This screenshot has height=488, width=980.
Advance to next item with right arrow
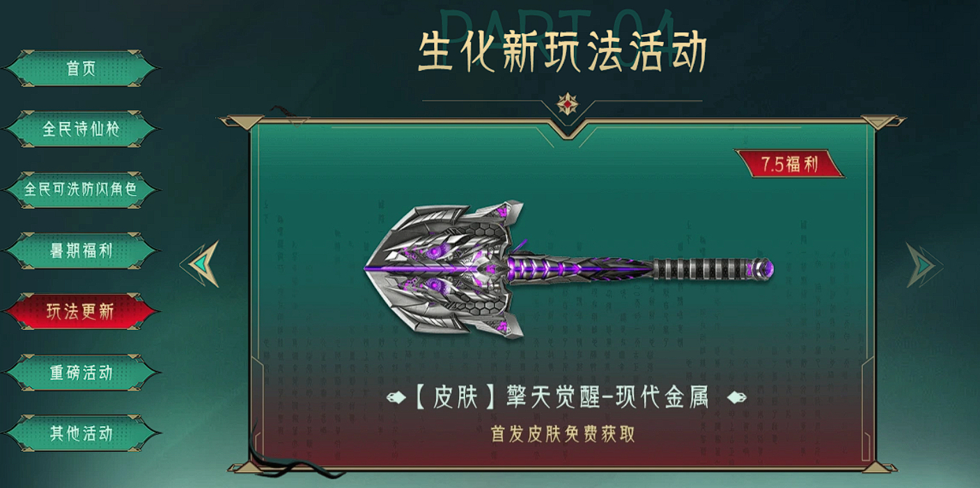[x=923, y=265]
